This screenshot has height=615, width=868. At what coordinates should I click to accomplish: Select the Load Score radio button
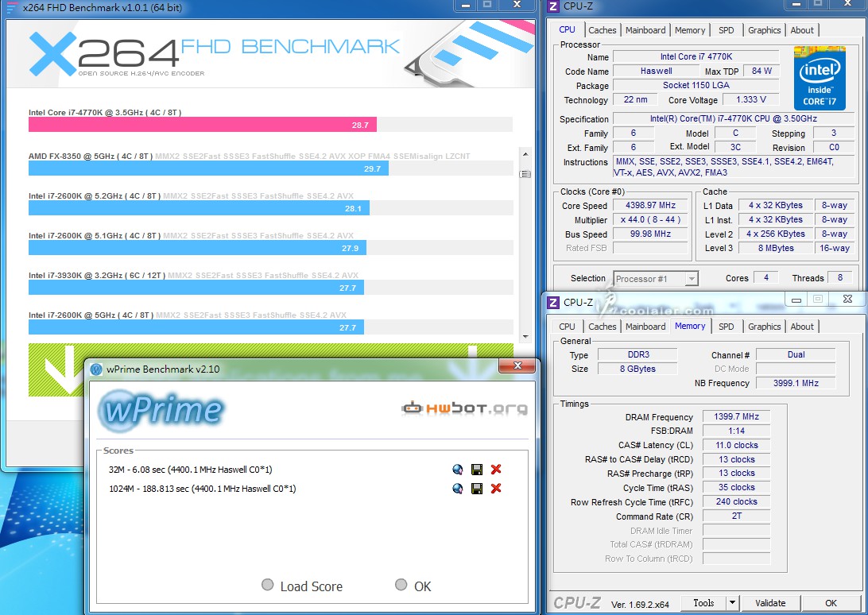267,585
